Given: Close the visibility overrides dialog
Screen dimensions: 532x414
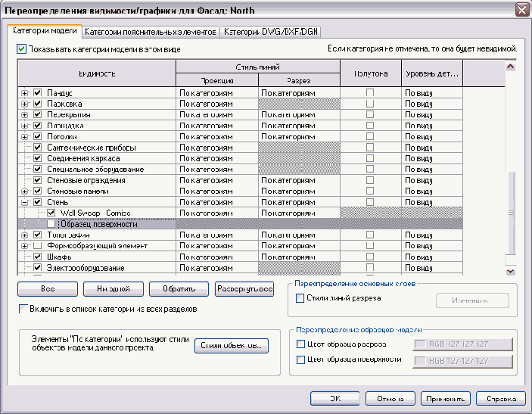Looking at the screenshot, I should (522, 10).
